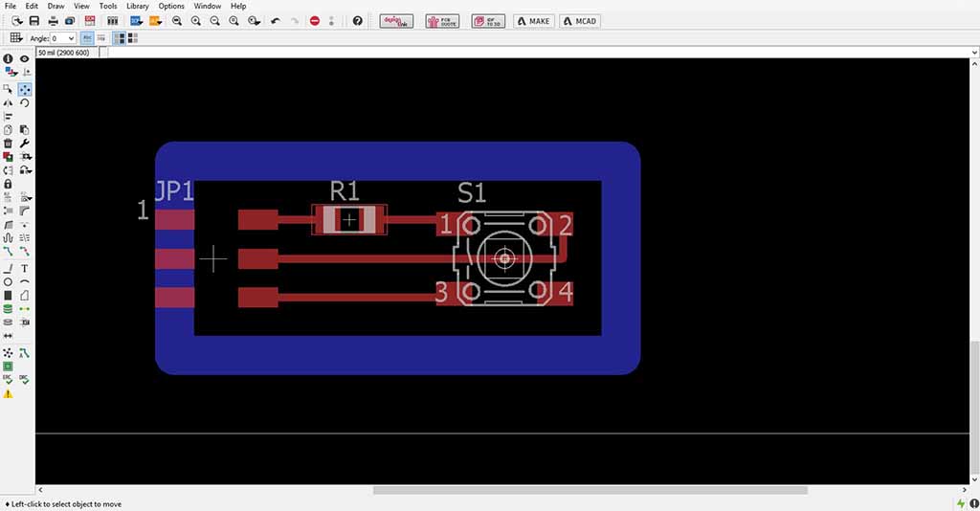Open the Errors warning tool
The height and width of the screenshot is (511, 980).
[8, 394]
